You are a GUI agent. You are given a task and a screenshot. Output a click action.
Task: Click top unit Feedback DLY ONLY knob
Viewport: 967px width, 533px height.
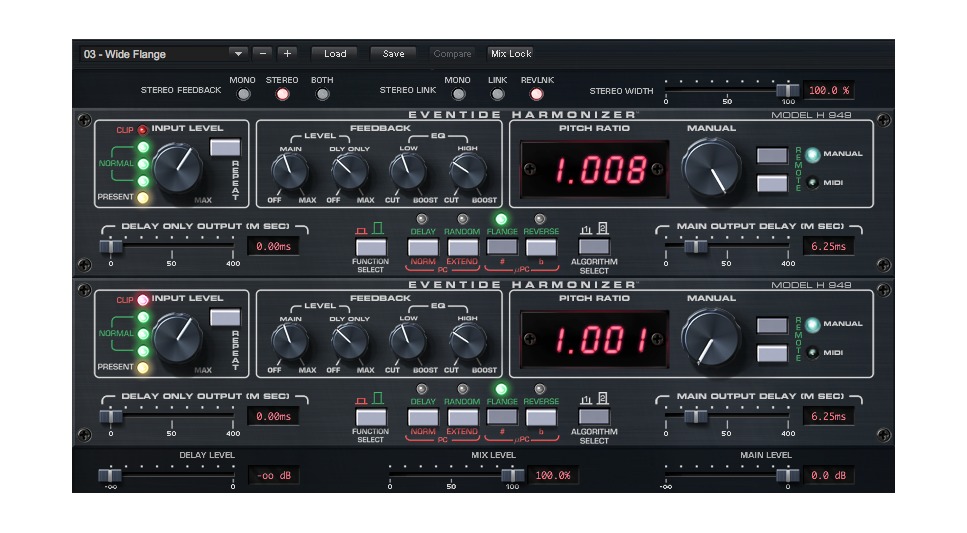350,171
